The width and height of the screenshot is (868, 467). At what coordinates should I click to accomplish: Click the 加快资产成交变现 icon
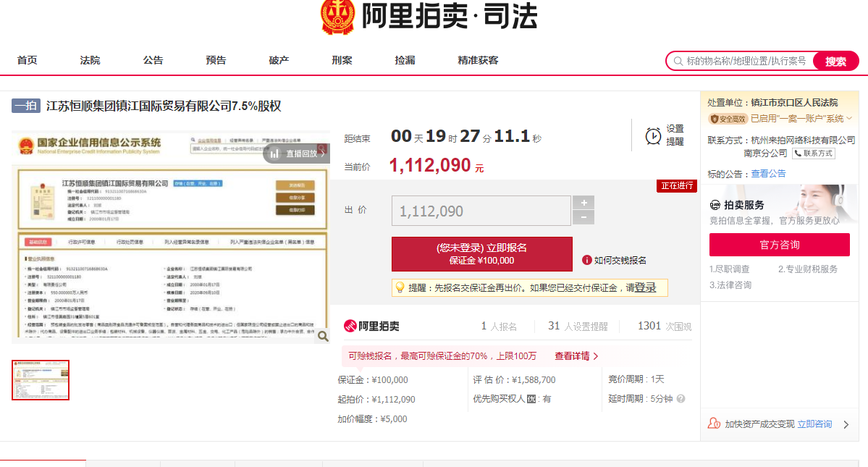[x=714, y=424]
